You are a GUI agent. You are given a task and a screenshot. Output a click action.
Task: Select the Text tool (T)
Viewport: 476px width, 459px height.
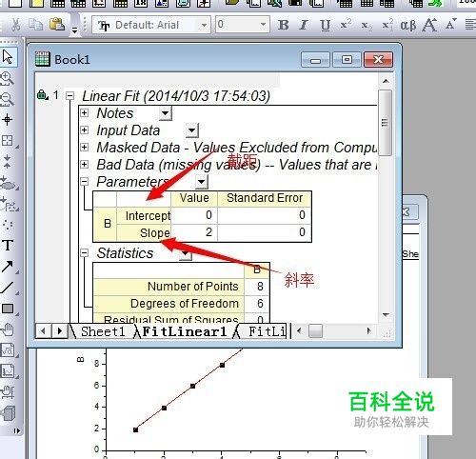[8, 246]
